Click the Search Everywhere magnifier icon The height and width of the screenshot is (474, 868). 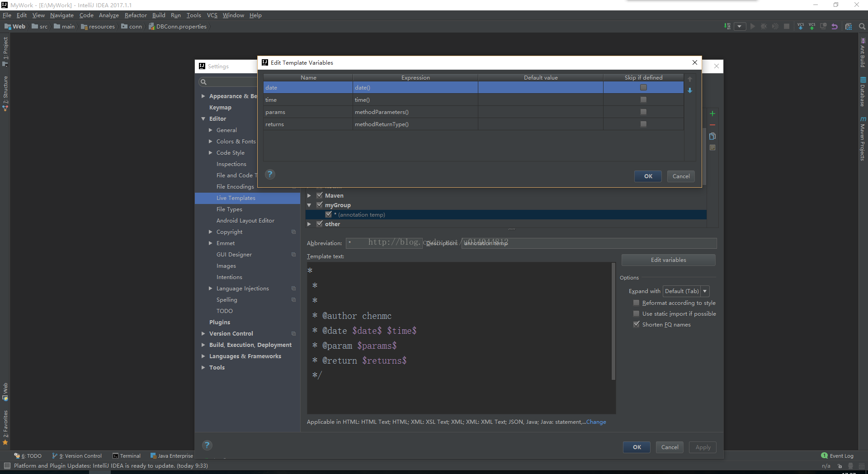pyautogui.click(x=862, y=26)
